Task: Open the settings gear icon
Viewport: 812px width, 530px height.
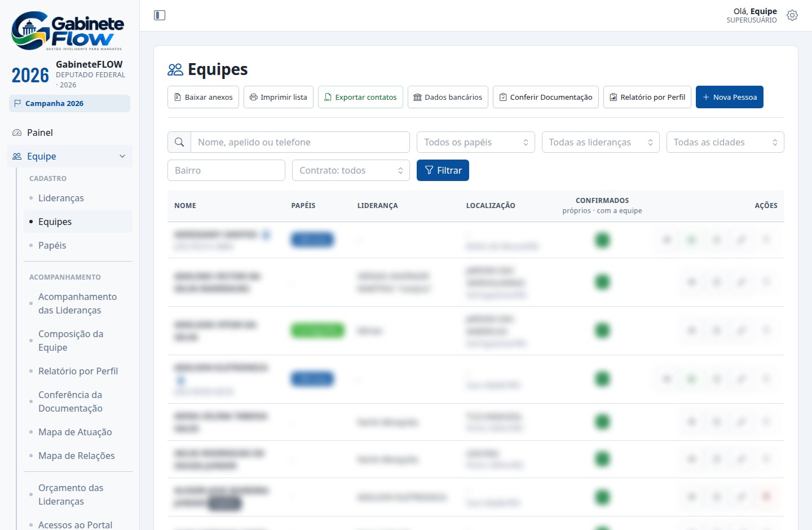Action: 792,15
